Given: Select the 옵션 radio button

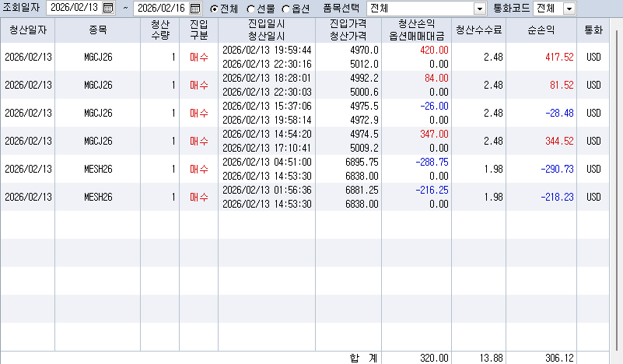Looking at the screenshot, I should point(285,9).
